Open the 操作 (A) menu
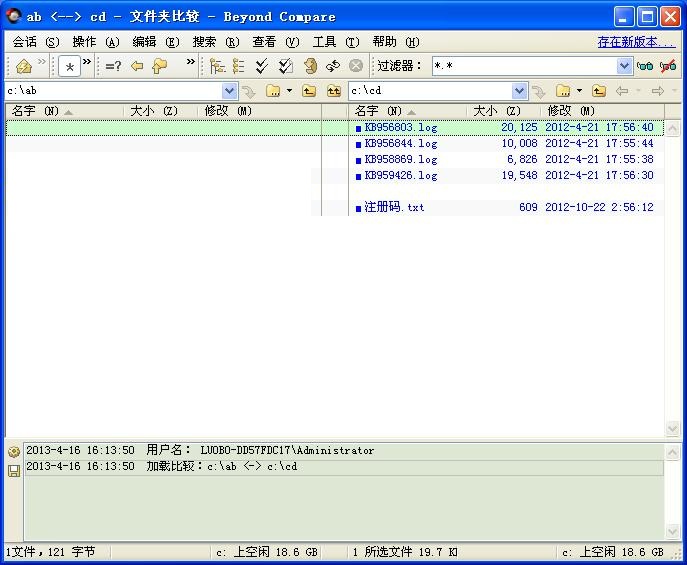The height and width of the screenshot is (565, 687). (96, 42)
